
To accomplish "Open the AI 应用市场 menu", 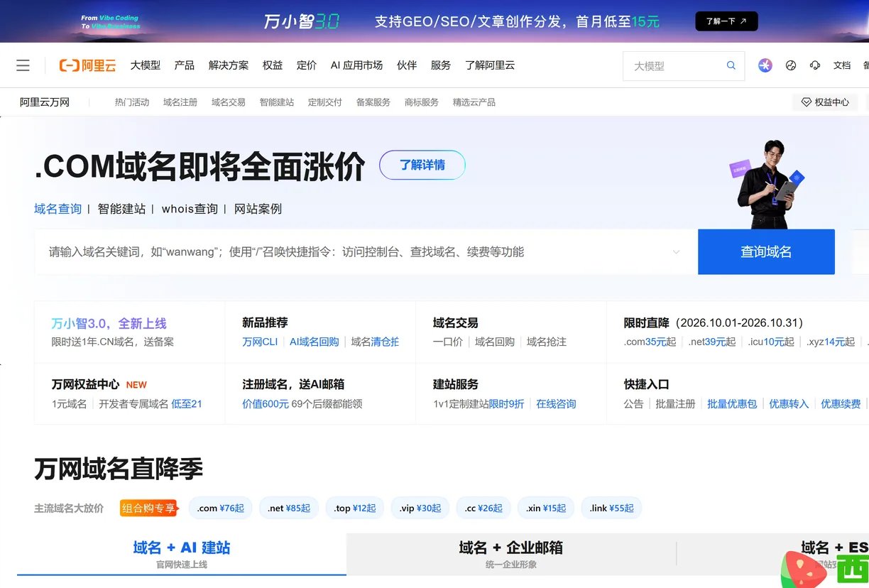I will click(356, 65).
